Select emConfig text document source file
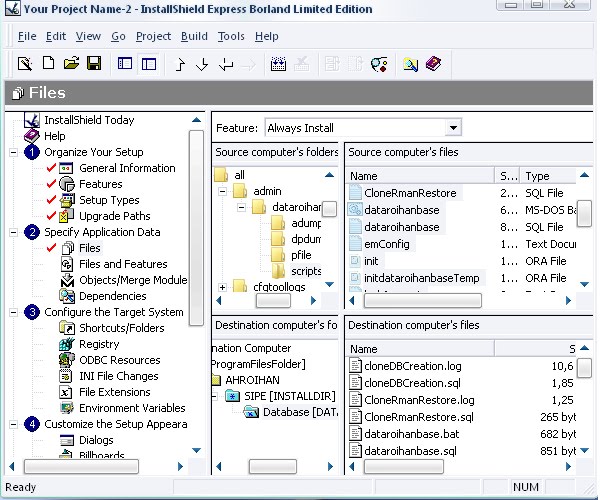Viewport: 600px width, 500px height. [387, 244]
